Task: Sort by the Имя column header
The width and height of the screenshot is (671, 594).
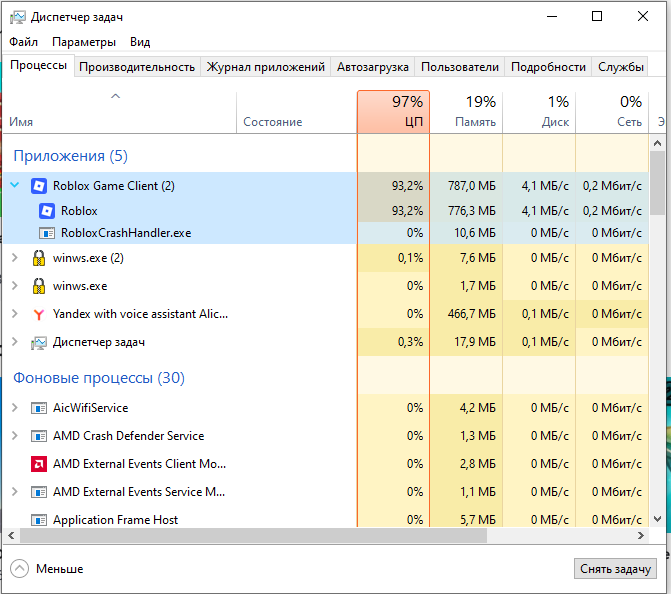Action: pyautogui.click(x=120, y=112)
